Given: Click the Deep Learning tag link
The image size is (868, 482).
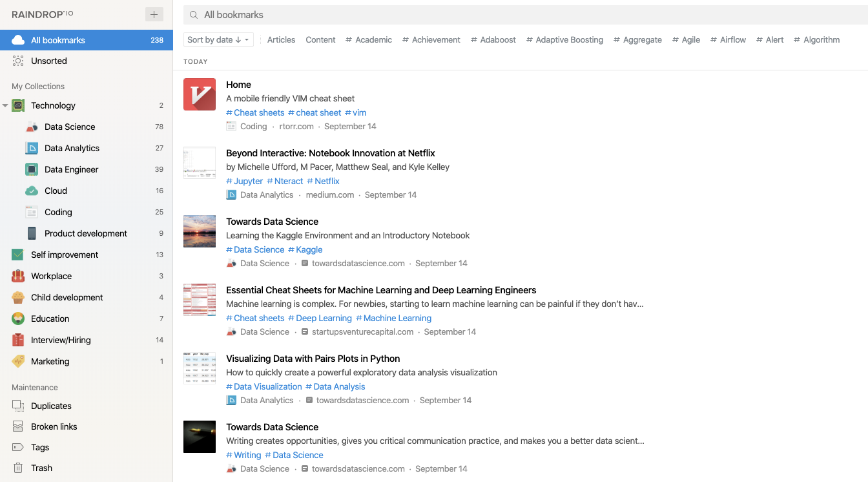Looking at the screenshot, I should [320, 318].
